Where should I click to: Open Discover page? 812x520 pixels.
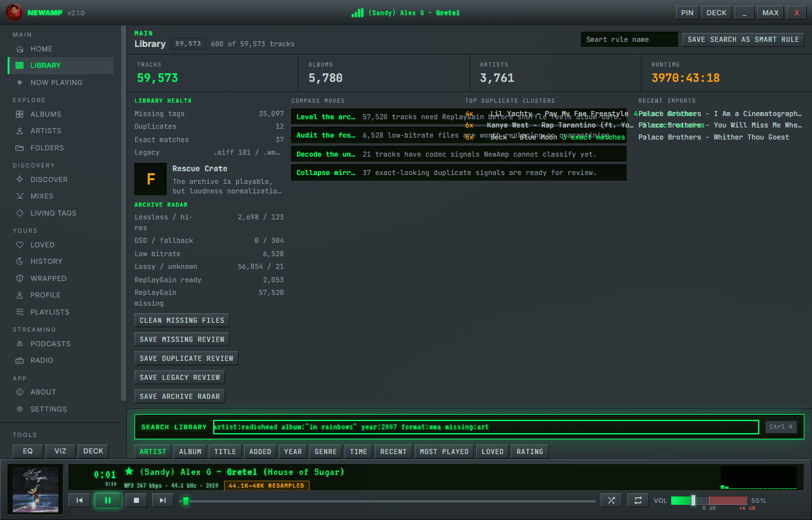[x=61, y=179]
